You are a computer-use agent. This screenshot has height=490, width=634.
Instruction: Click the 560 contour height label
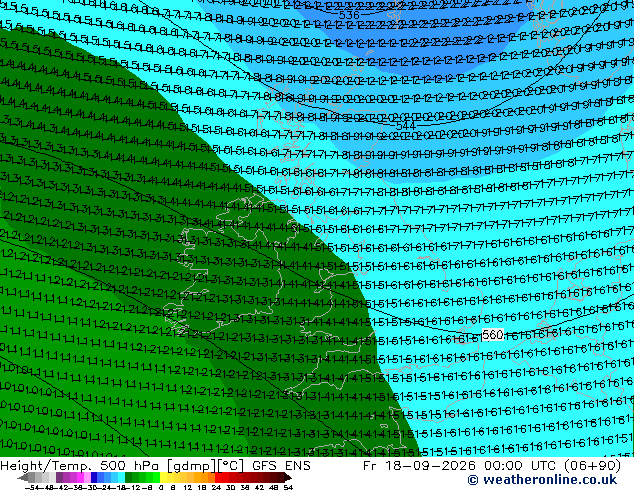tap(492, 335)
